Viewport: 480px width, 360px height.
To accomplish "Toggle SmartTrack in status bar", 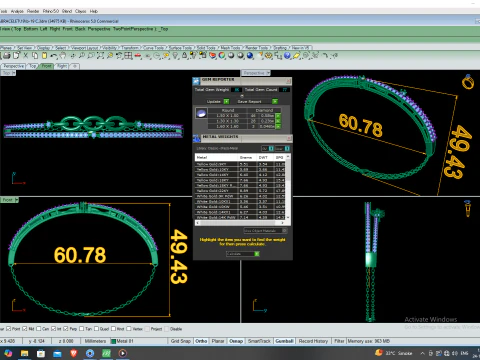I will (x=259, y=341).
